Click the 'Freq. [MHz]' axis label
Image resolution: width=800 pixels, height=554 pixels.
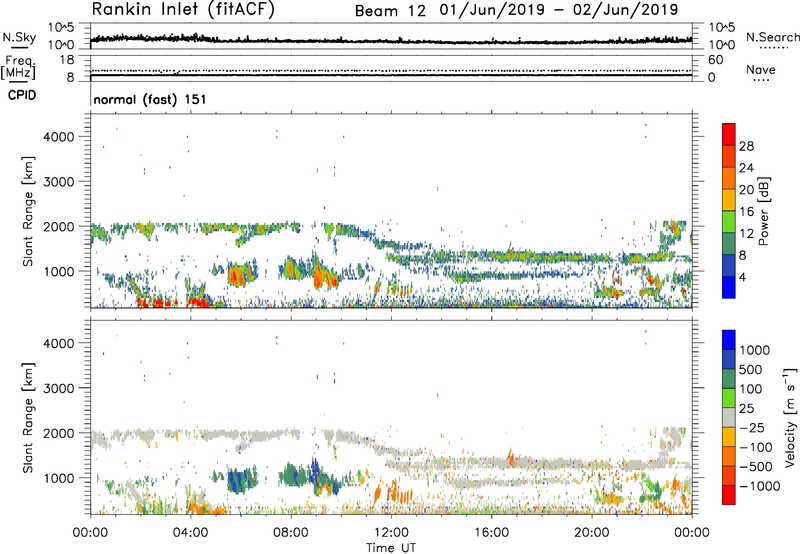[18, 67]
